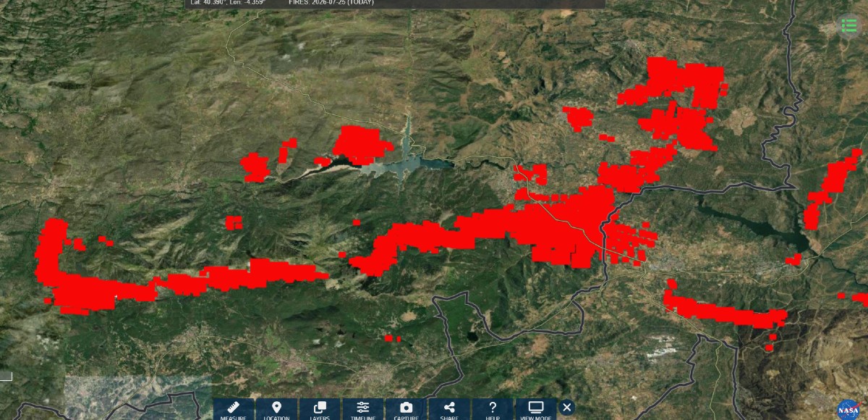This screenshot has height=420, width=868.
Task: Click the FIRES date text in the top bar
Action: (x=331, y=3)
